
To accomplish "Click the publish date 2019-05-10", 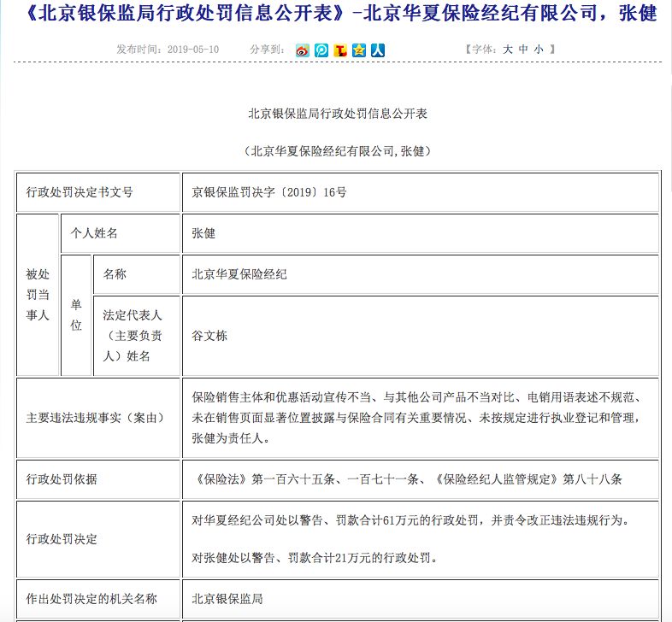I will 193,50.
